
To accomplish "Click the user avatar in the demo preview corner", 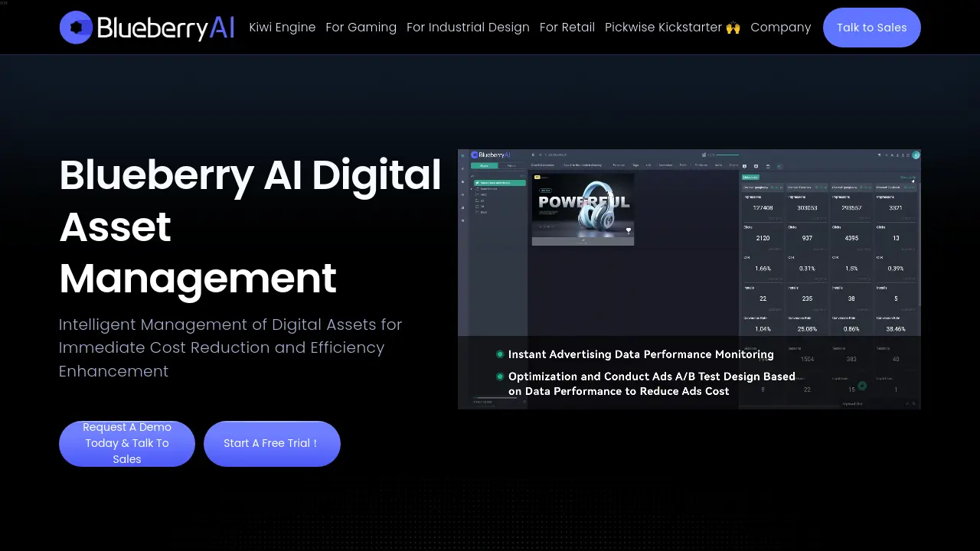I will [x=916, y=155].
